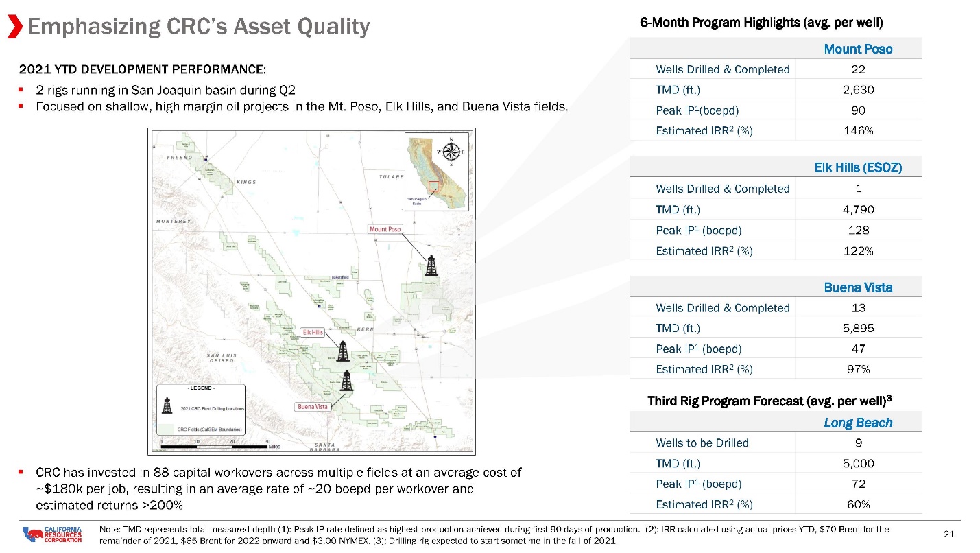The height and width of the screenshot is (553, 980).
Task: Select the Peak IP value 90
Action: click(858, 110)
